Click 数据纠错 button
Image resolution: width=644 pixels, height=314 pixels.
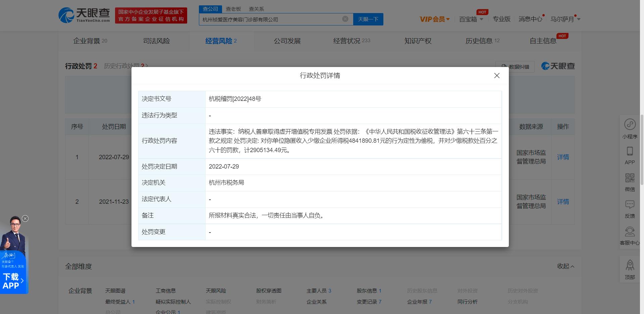pos(515,67)
